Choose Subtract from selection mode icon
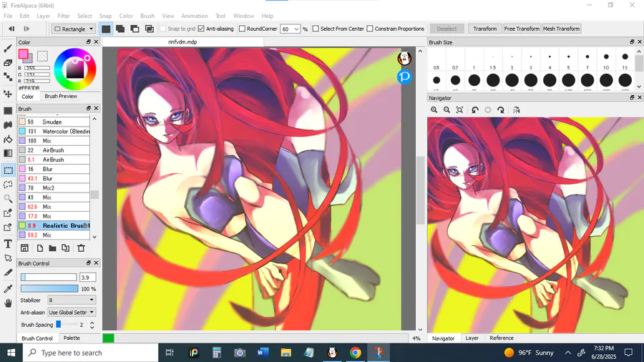The height and width of the screenshot is (362, 644). point(135,29)
